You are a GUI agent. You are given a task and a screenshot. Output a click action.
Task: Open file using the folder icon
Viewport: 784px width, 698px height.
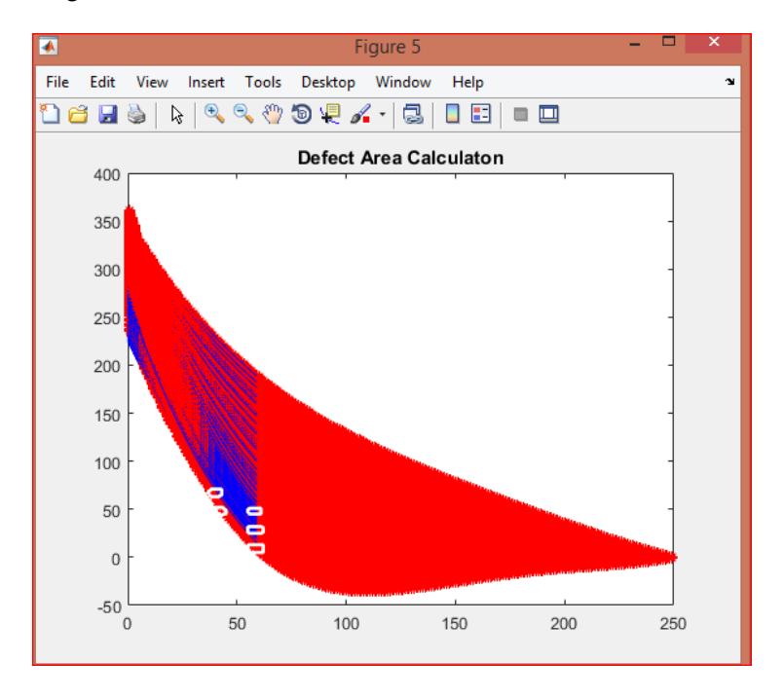point(78,115)
